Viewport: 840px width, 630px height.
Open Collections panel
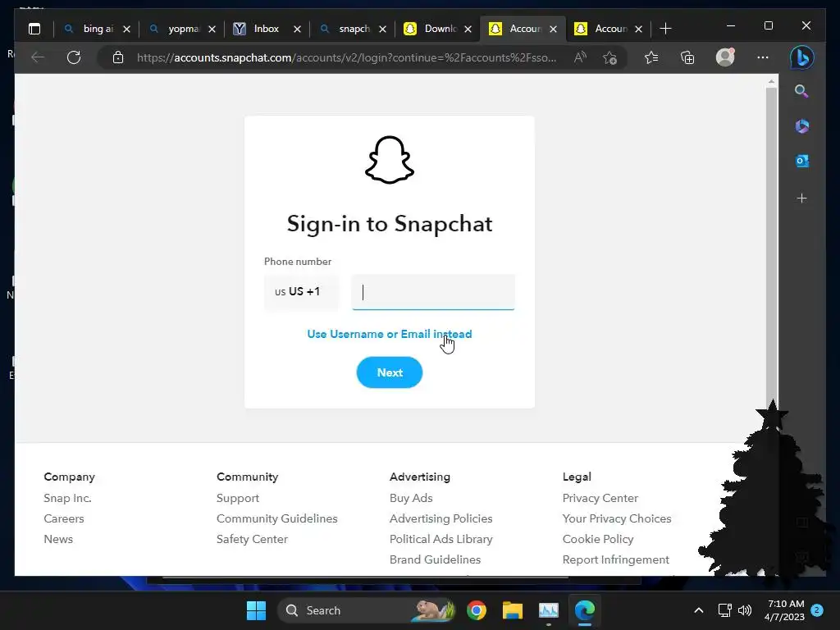coord(687,57)
